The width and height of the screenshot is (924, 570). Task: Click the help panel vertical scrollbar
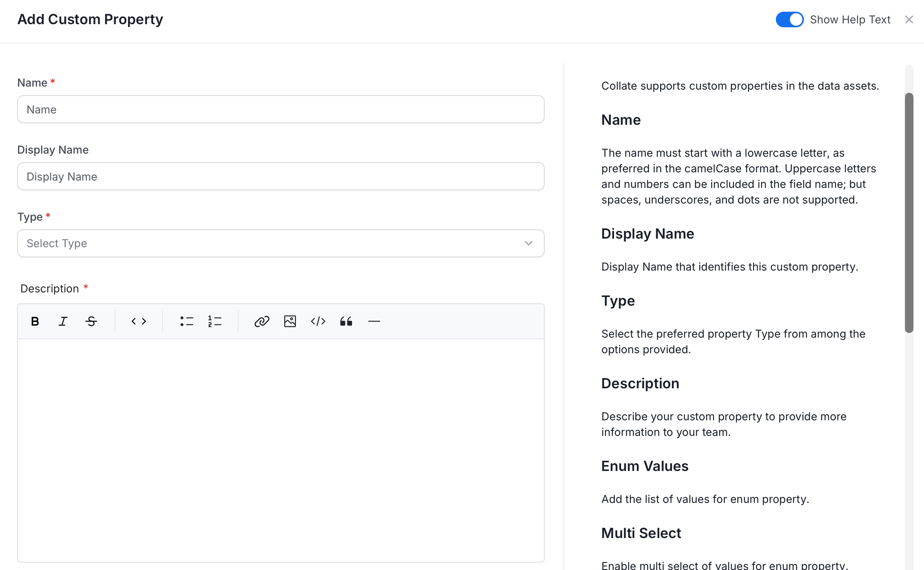point(909,213)
